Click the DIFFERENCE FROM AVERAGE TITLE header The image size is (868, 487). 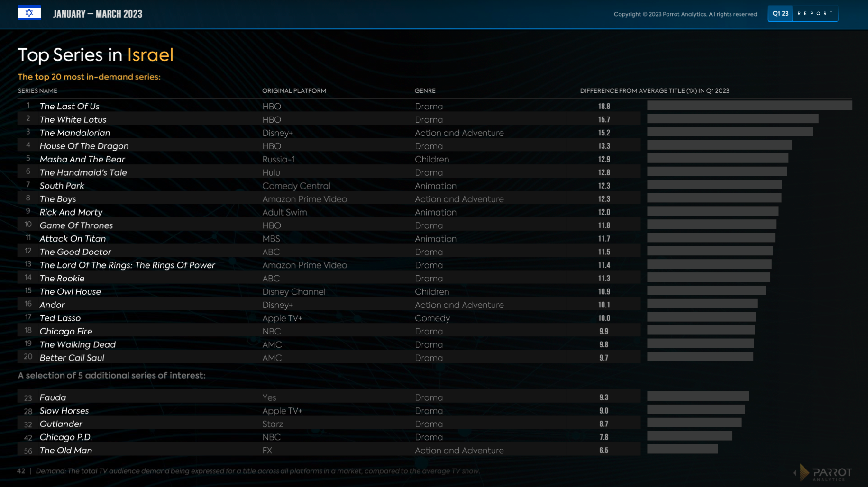(654, 90)
